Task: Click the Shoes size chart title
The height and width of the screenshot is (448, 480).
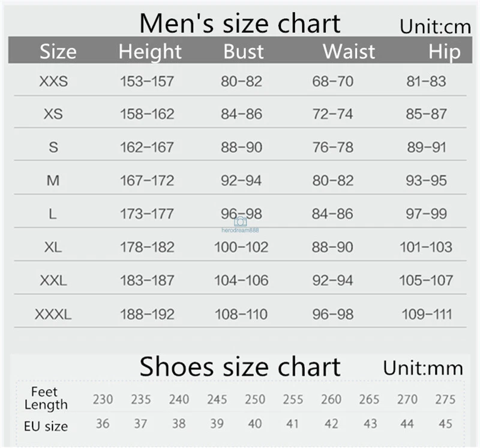Action: 239,366
